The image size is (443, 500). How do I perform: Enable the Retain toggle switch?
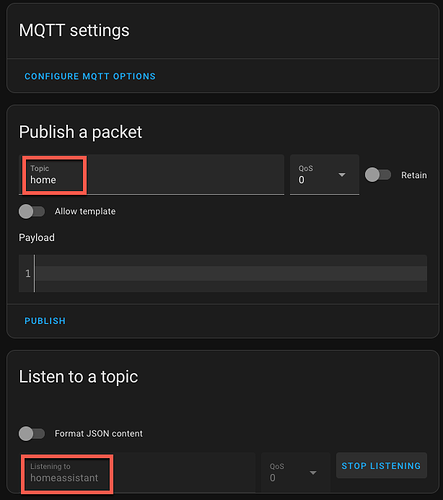(x=378, y=175)
